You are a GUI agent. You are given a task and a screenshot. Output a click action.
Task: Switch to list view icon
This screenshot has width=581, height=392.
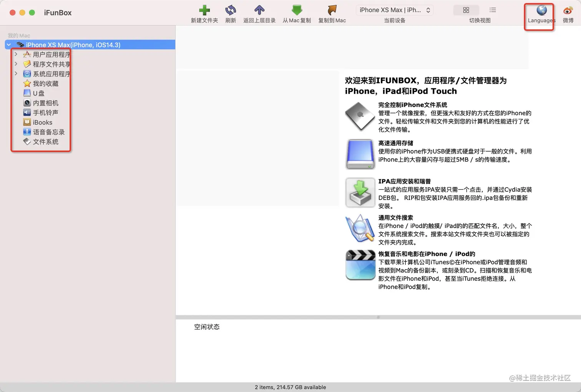pyautogui.click(x=493, y=10)
